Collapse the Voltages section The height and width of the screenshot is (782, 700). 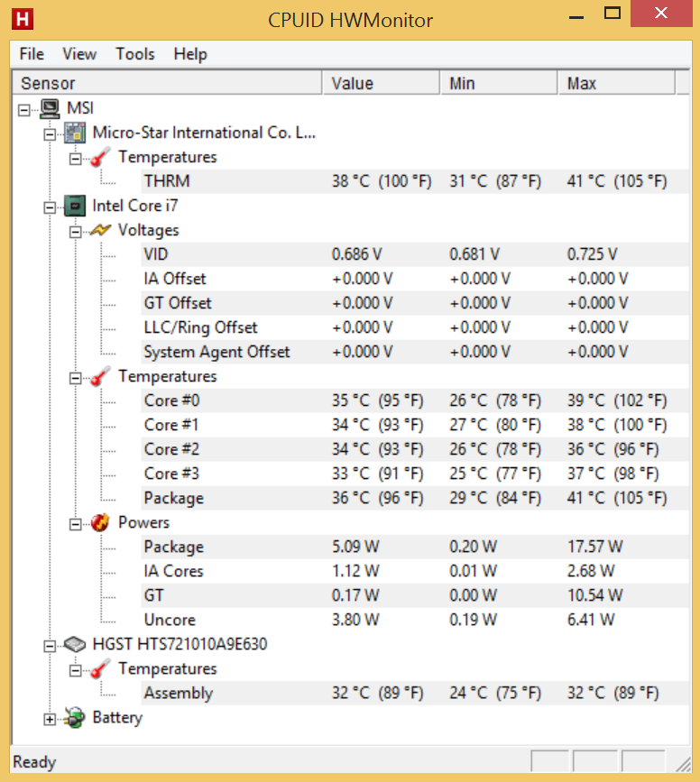point(75,232)
